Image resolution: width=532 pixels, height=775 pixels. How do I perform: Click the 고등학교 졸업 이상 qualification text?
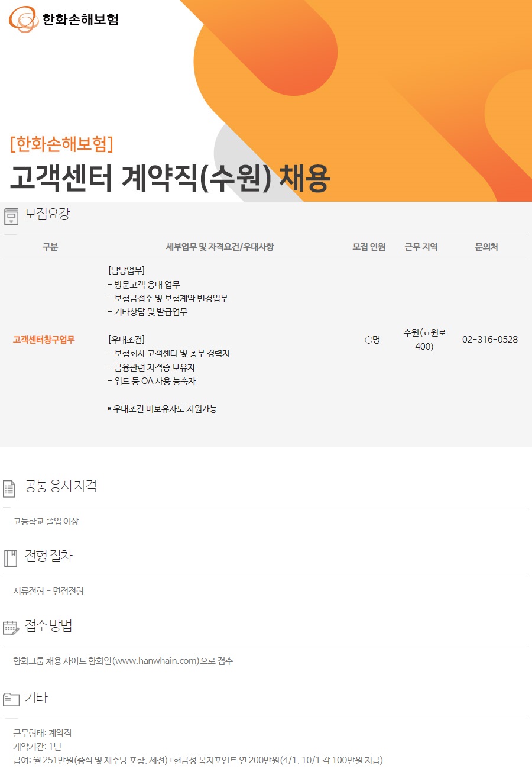point(46,521)
